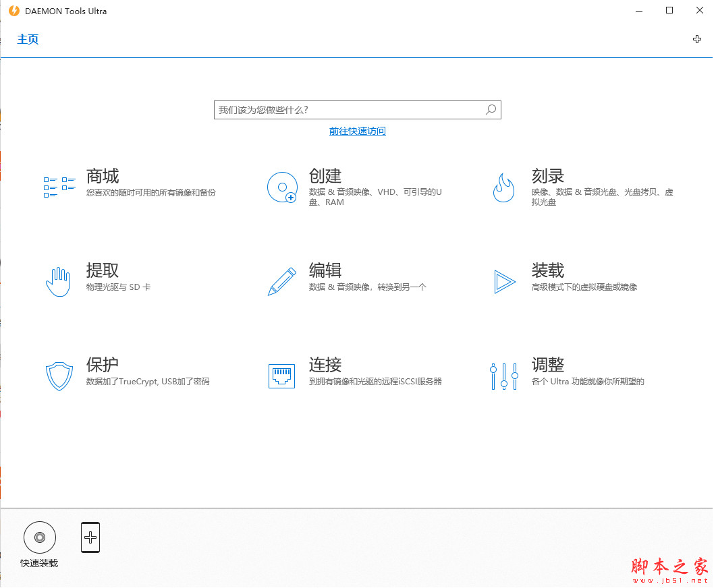Select the 刻录 flame icon
716x588 pixels.
click(x=503, y=187)
